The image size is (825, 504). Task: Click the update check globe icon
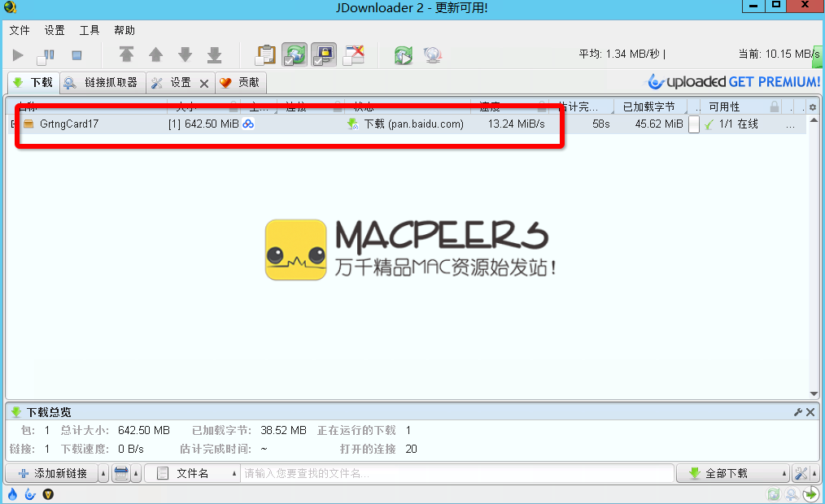(433, 54)
